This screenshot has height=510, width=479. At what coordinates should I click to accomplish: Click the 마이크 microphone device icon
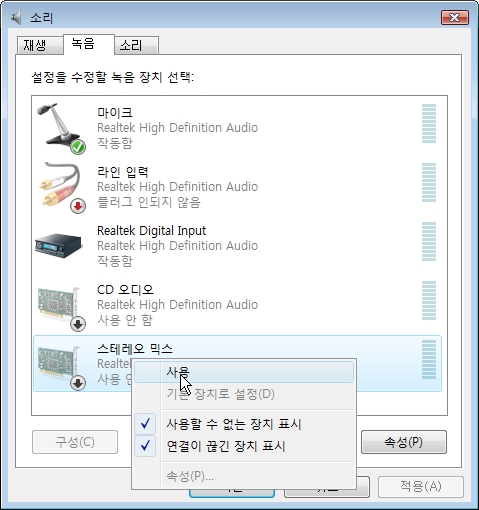pos(61,128)
